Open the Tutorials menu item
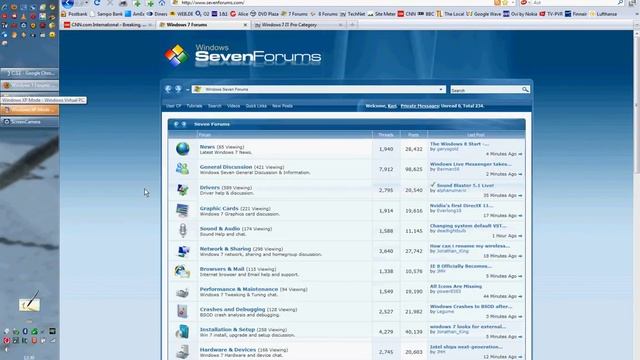The image size is (640, 360). (194, 106)
